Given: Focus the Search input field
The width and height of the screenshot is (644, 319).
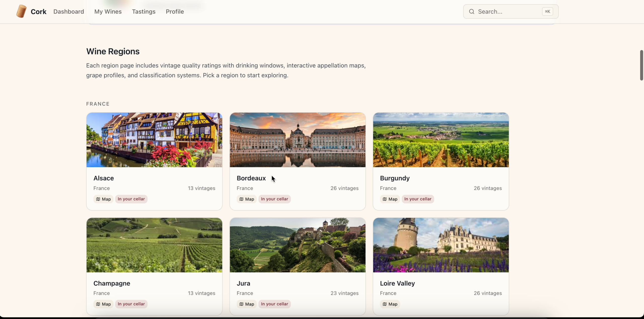Looking at the screenshot, I should tap(508, 12).
